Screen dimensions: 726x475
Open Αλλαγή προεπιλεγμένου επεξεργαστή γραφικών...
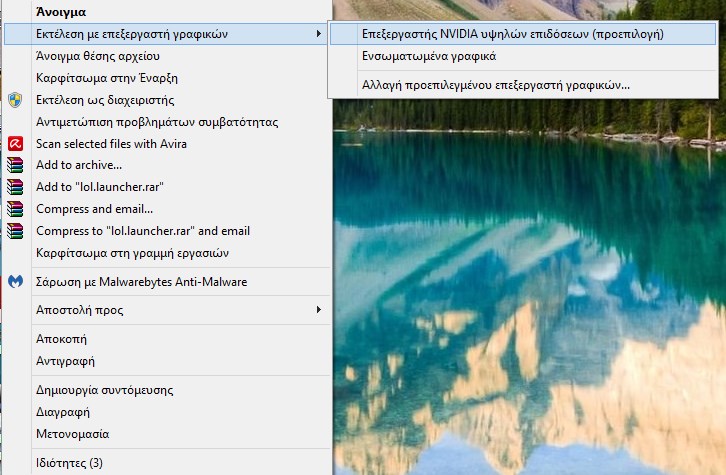(523, 85)
